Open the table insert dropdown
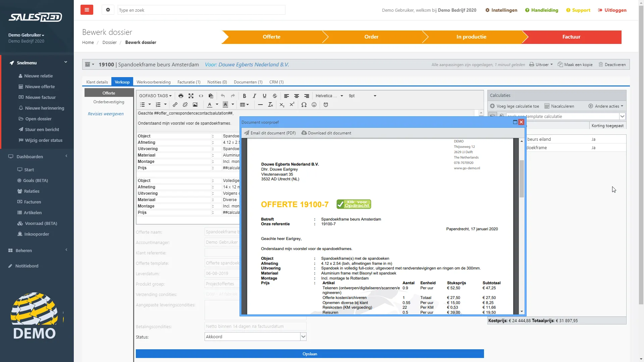 tap(245, 105)
